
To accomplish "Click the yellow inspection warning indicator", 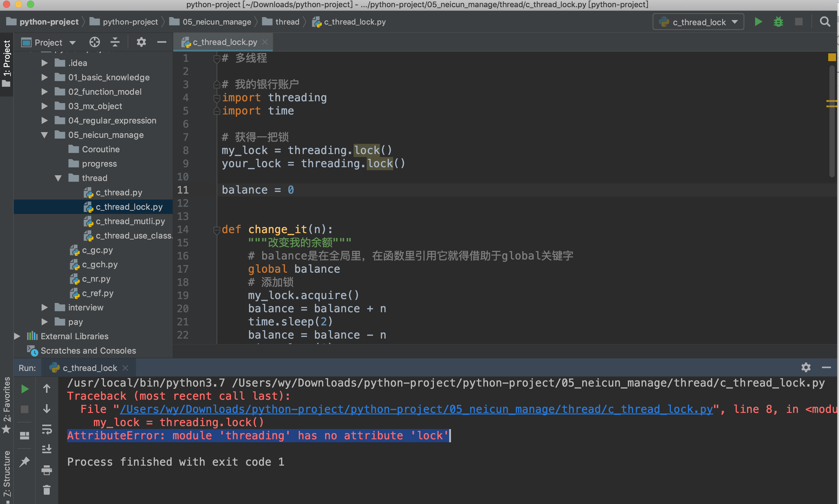I will 832,58.
